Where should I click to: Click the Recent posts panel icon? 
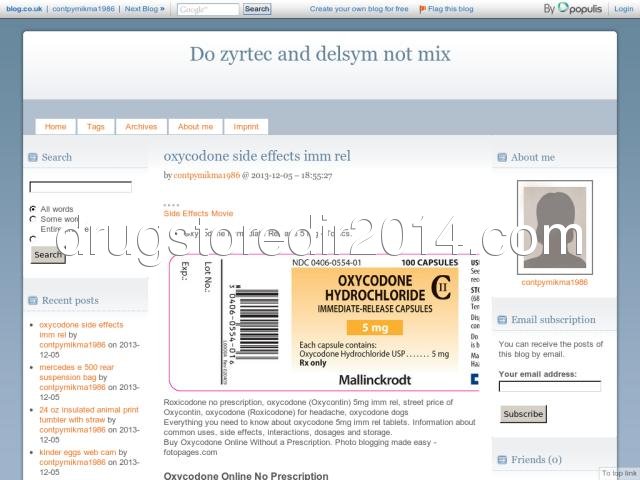click(x=33, y=301)
